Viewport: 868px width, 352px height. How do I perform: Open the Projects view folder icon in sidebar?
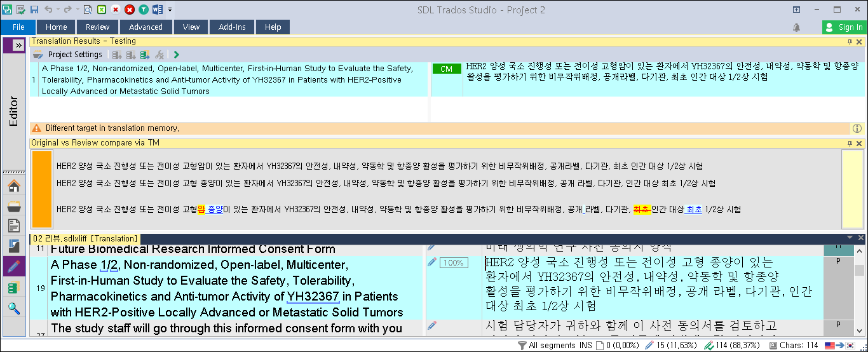14,206
